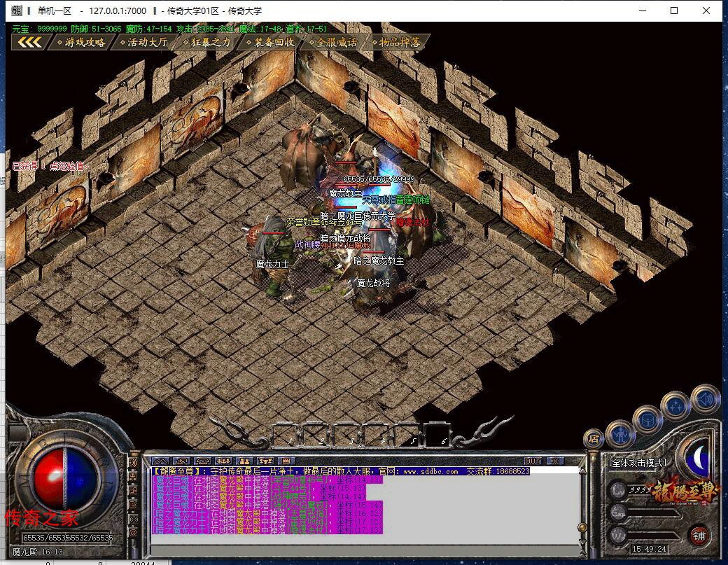The width and height of the screenshot is (728, 565).
Task: Click the Wgt weight indicator icon
Action: point(618,535)
